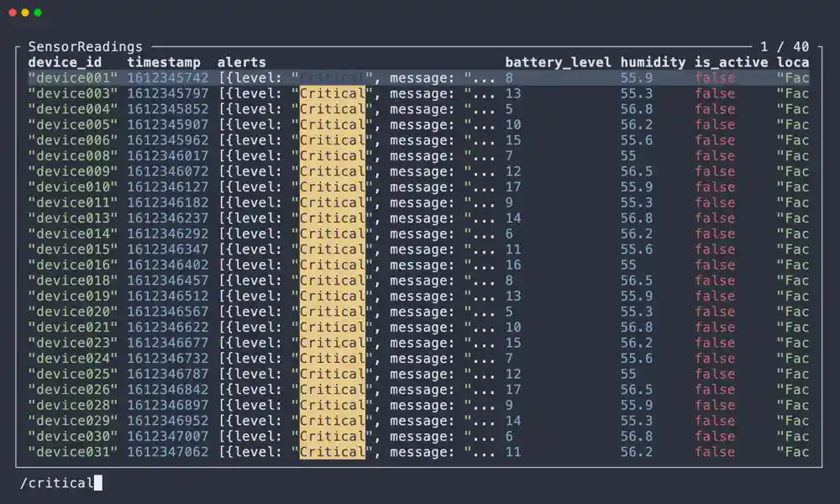Select the "device011" cell

click(x=73, y=202)
